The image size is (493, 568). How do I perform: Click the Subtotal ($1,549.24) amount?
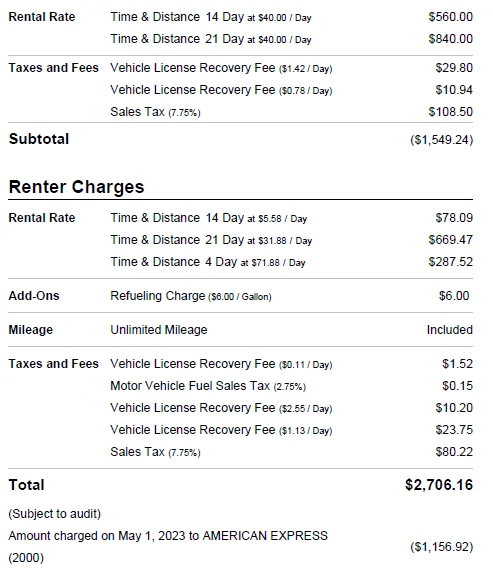coord(442,140)
